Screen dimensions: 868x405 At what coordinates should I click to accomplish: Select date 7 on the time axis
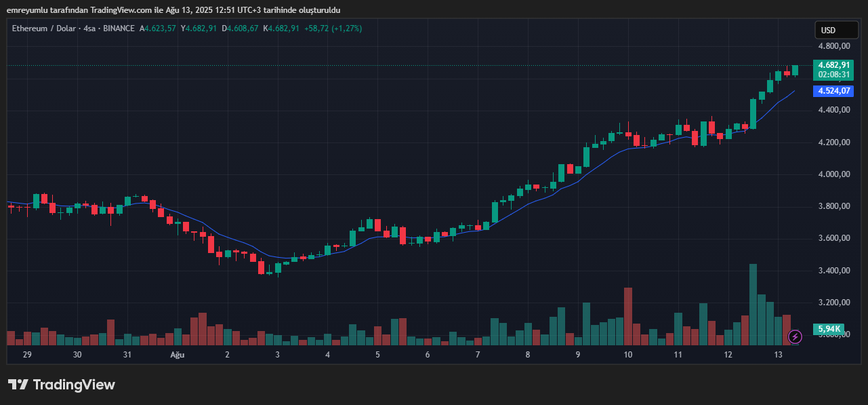coord(478,355)
